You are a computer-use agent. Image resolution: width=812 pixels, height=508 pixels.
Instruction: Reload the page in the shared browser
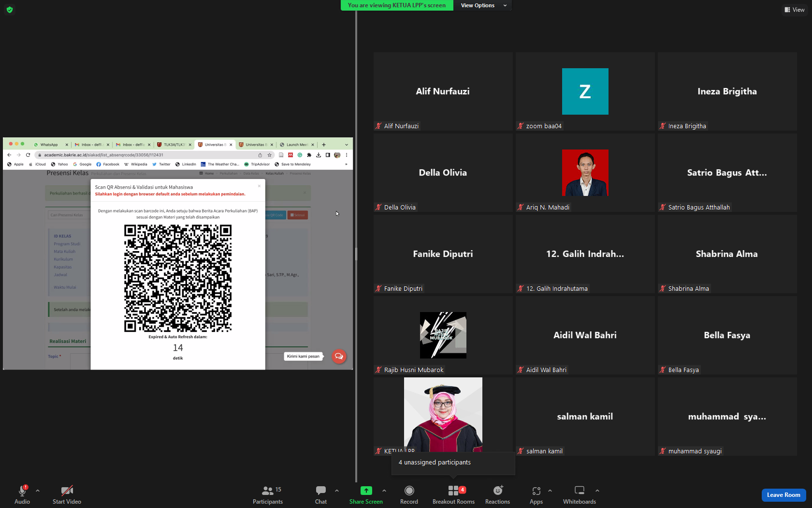[28, 155]
